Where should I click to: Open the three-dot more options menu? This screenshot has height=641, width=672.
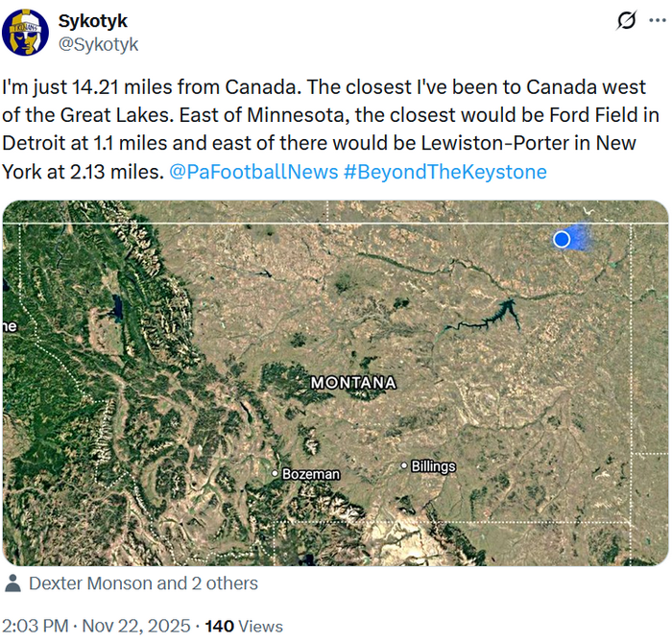(x=658, y=21)
